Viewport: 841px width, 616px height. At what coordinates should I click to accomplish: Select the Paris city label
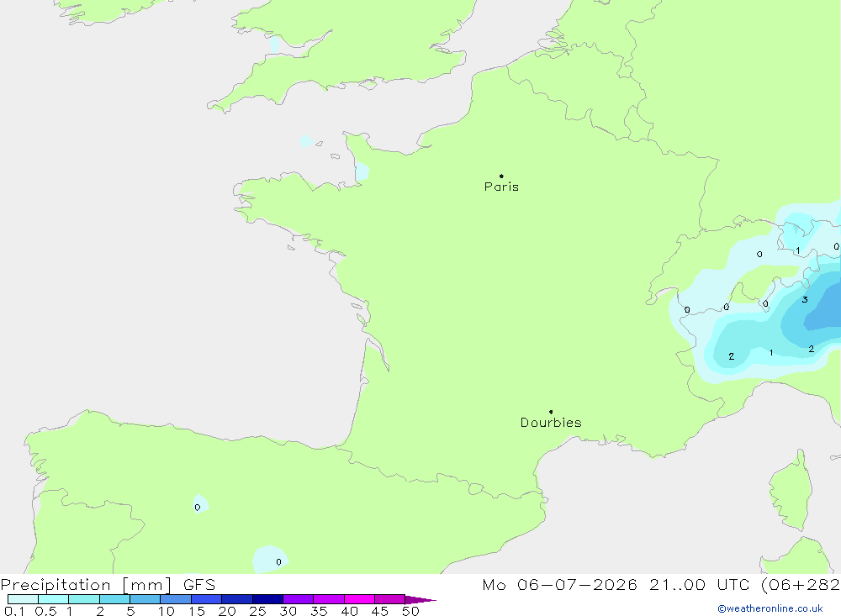501,187
